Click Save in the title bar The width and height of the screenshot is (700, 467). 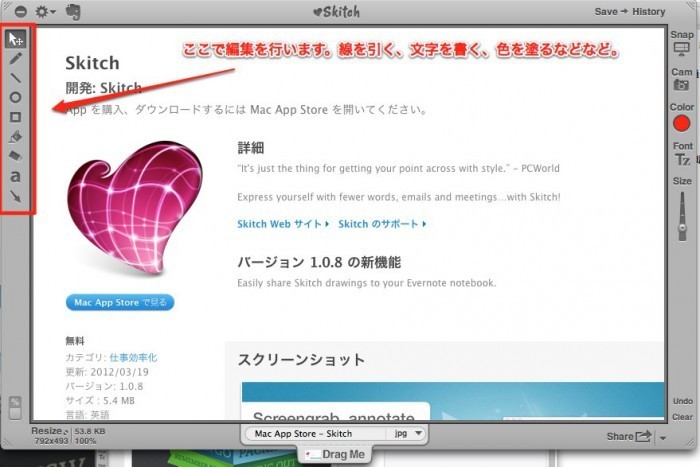click(606, 12)
